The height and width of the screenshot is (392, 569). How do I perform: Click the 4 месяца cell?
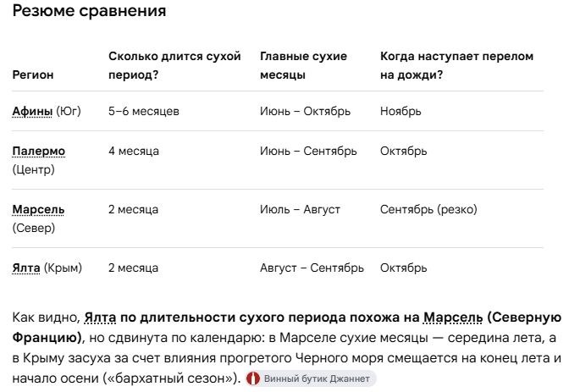(x=134, y=151)
